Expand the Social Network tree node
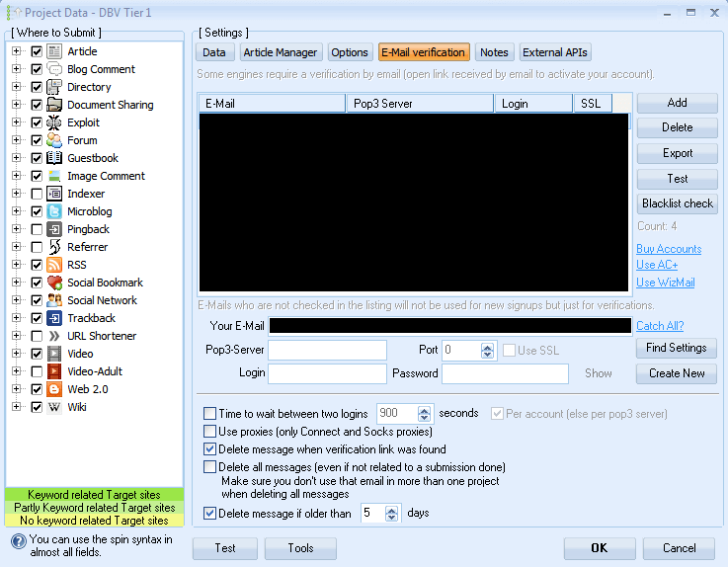This screenshot has height=567, width=728. click(17, 300)
